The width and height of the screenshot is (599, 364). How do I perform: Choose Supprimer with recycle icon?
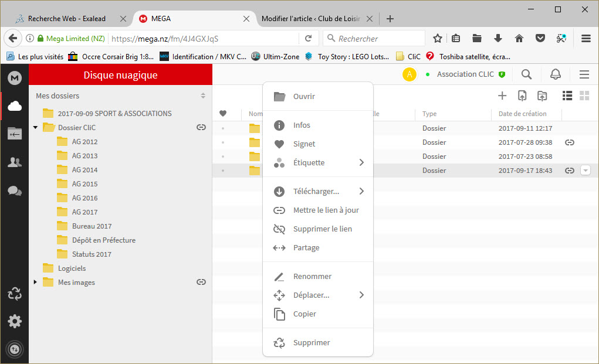(318, 343)
